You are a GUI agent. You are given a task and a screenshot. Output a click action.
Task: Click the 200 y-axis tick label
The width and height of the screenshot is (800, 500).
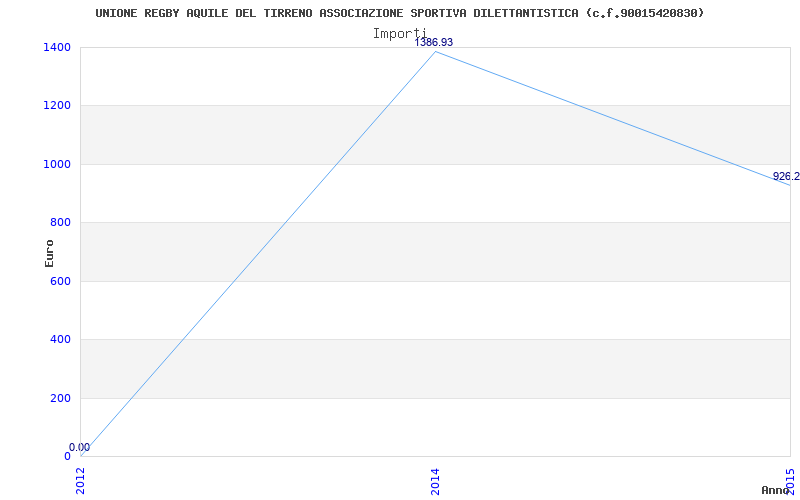point(61,398)
